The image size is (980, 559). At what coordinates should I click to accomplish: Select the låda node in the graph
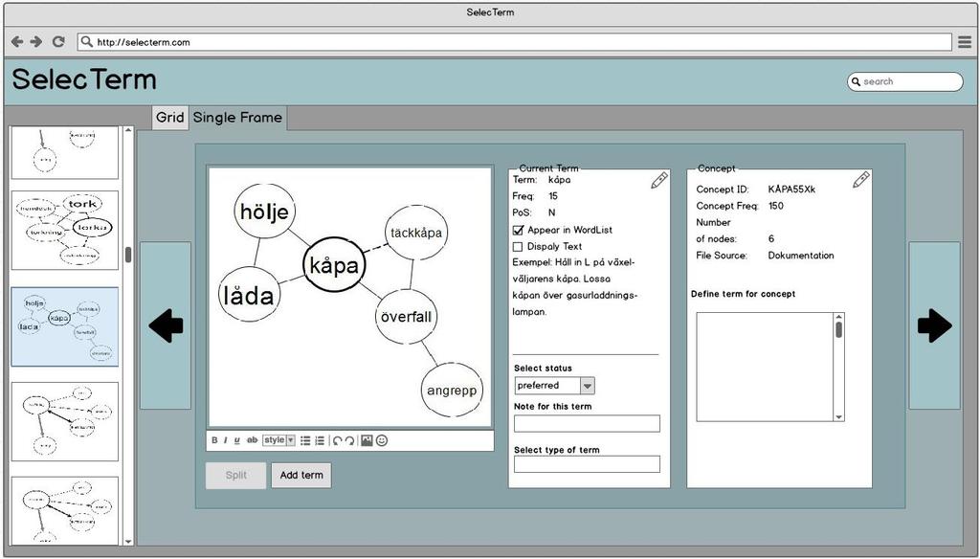click(x=249, y=295)
